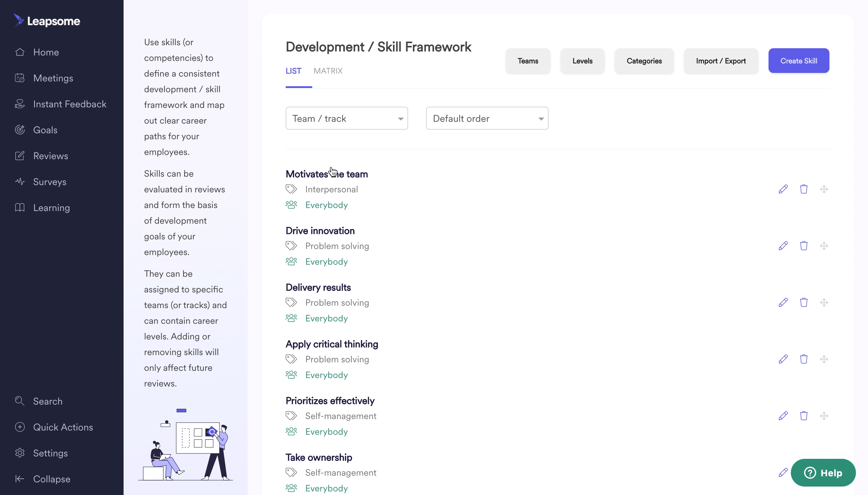Edit the Drive innovation skill

783,245
